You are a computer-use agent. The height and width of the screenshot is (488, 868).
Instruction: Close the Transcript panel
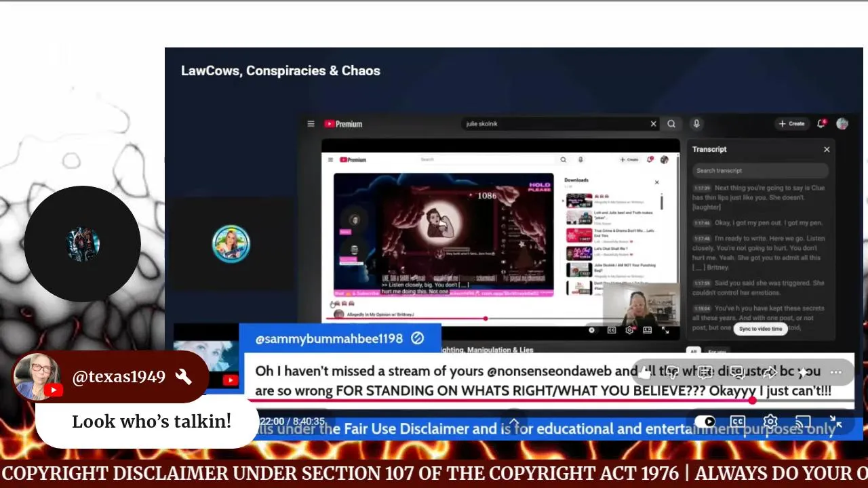point(827,149)
